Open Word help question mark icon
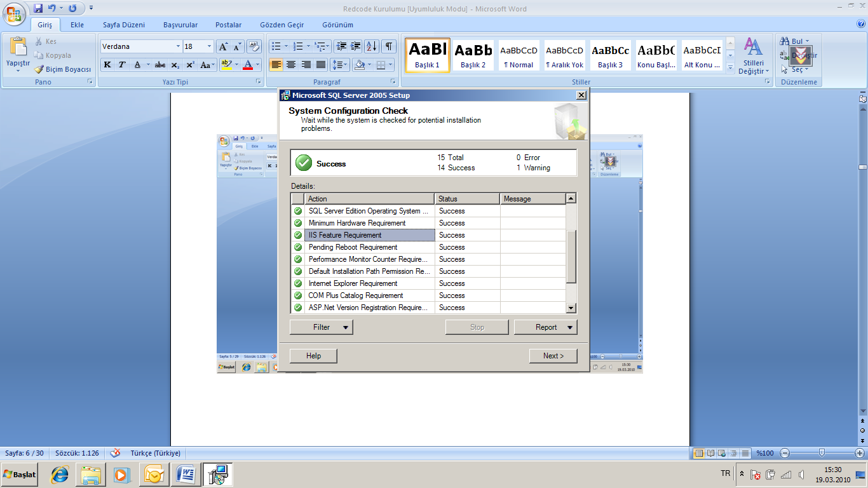This screenshot has width=868, height=488. [x=861, y=24]
